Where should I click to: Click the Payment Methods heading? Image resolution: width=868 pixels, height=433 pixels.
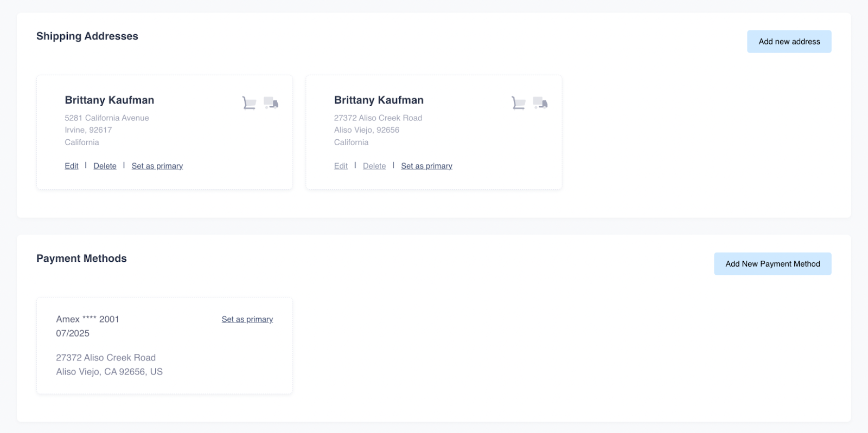(x=81, y=258)
